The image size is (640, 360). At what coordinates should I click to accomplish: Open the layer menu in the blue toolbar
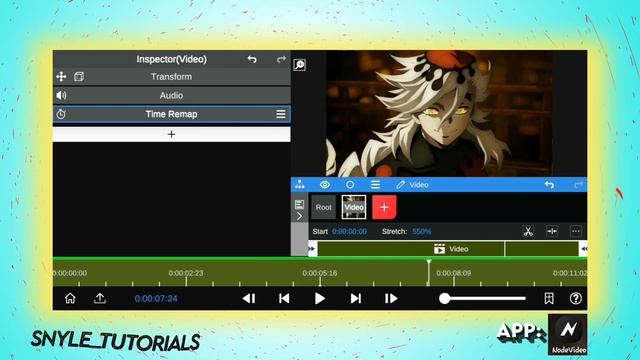tap(376, 184)
